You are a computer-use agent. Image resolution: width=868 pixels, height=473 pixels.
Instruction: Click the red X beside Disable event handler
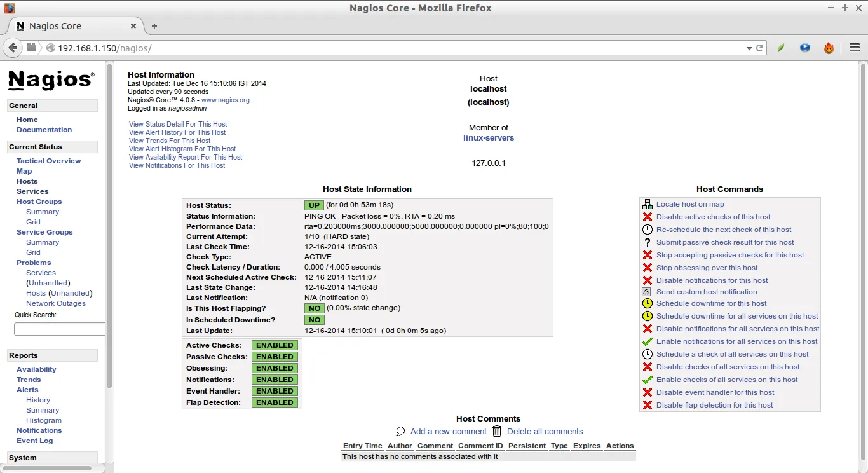[648, 392]
